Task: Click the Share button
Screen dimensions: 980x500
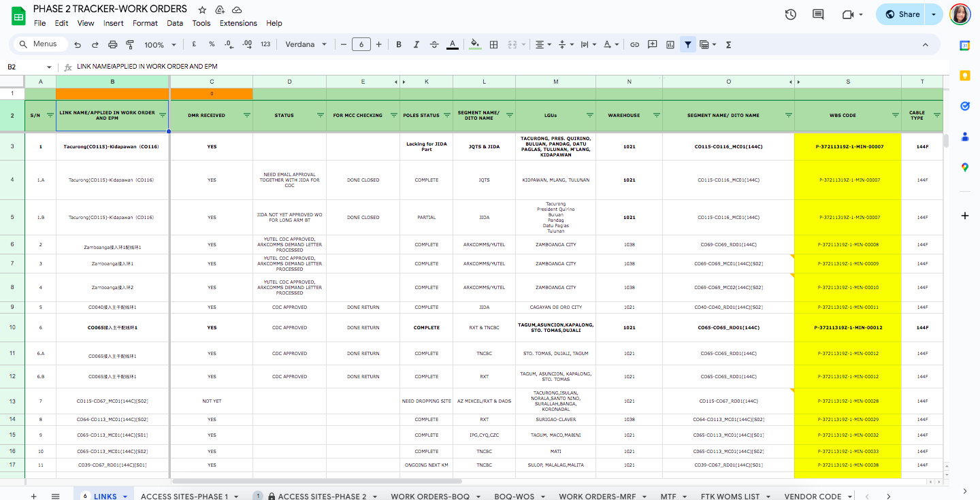Action: click(x=902, y=14)
